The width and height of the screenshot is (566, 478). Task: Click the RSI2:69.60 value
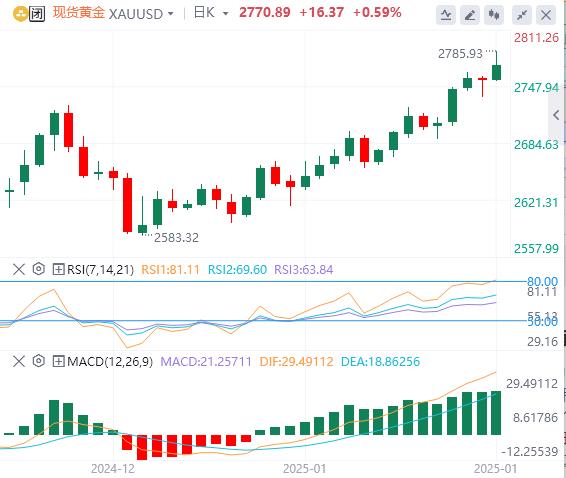tap(237, 270)
